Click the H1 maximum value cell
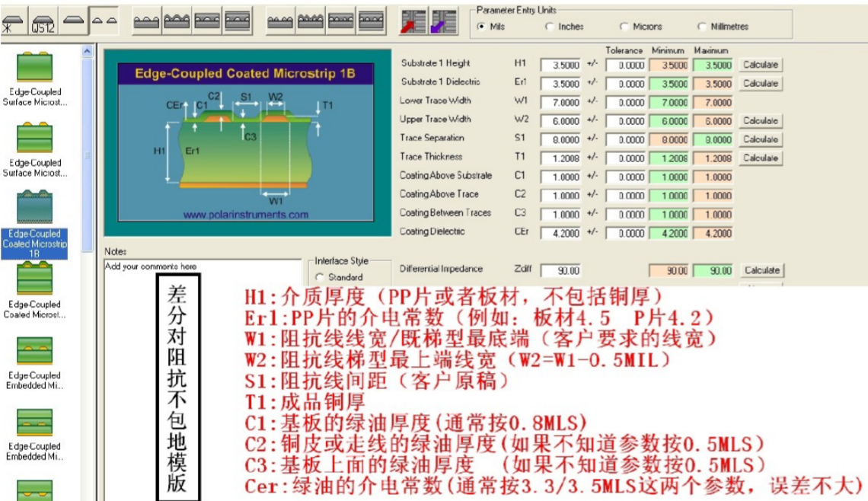Viewport: 868px width, 501px height. (x=713, y=65)
